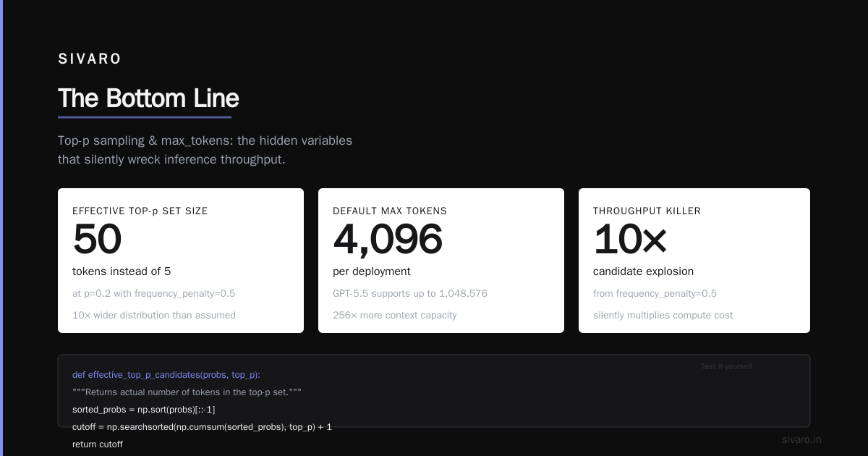Click the sorted_probs np.sort code line
The height and width of the screenshot is (456, 868).
tap(143, 410)
